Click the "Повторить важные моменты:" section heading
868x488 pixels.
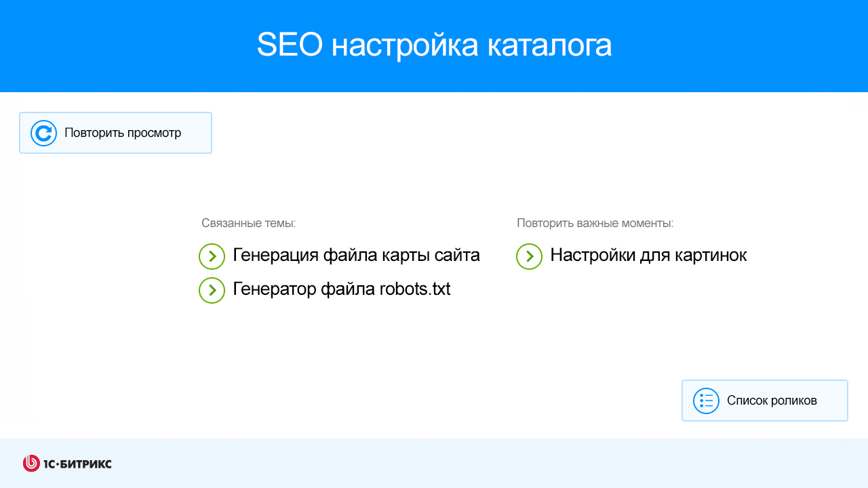595,223
